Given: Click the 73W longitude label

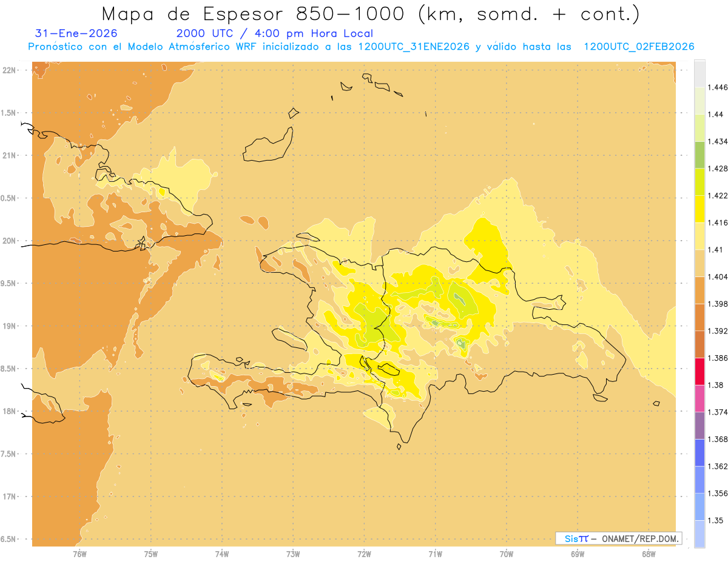Looking at the screenshot, I should point(293,554).
